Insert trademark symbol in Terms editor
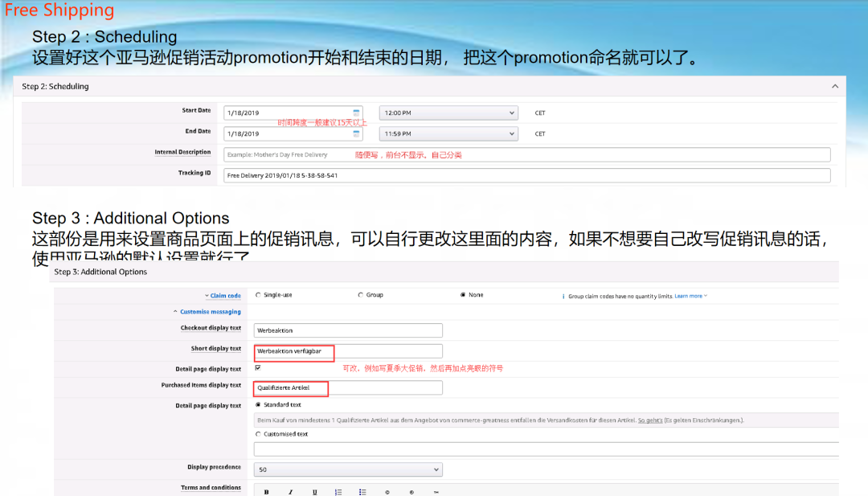 tap(436, 491)
